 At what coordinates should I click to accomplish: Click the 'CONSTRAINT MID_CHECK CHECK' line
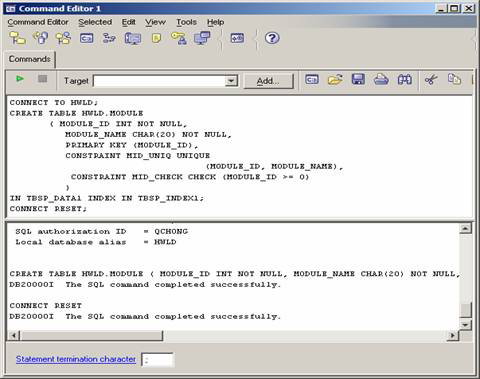click(x=190, y=177)
